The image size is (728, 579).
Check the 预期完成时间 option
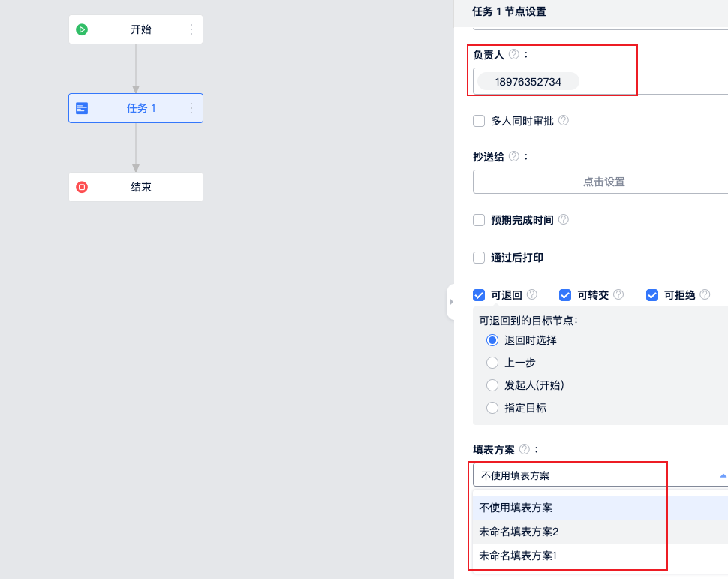pos(479,220)
